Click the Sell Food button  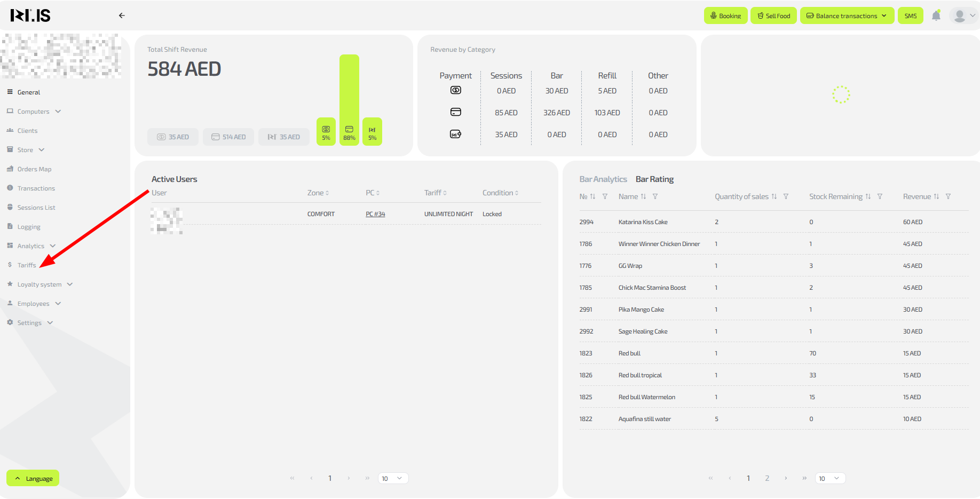click(x=773, y=16)
